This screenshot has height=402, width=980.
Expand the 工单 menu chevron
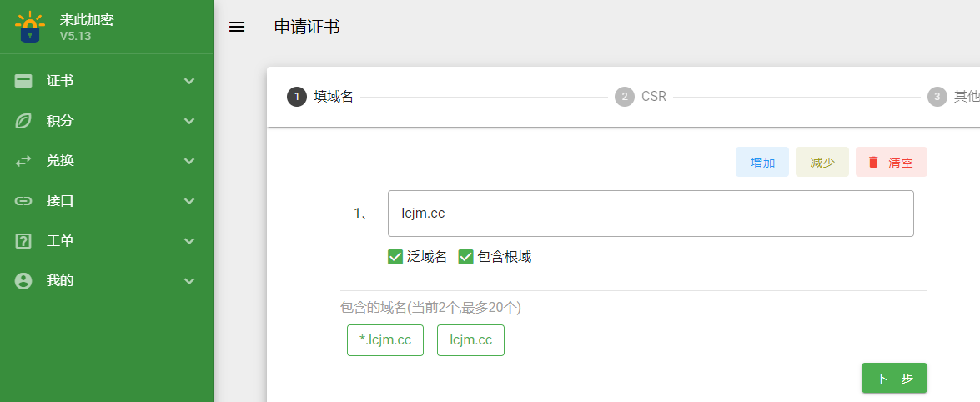click(x=189, y=241)
